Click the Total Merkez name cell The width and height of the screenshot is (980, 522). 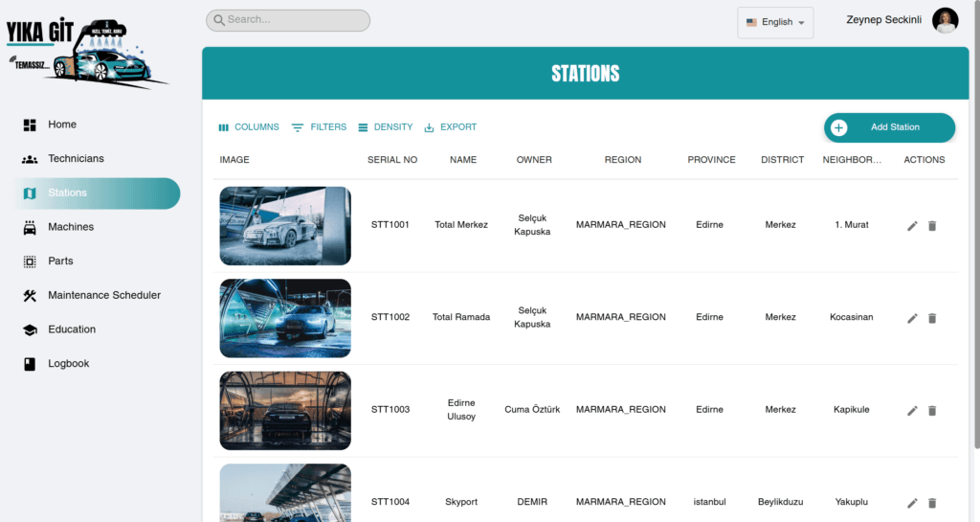pyautogui.click(x=461, y=225)
